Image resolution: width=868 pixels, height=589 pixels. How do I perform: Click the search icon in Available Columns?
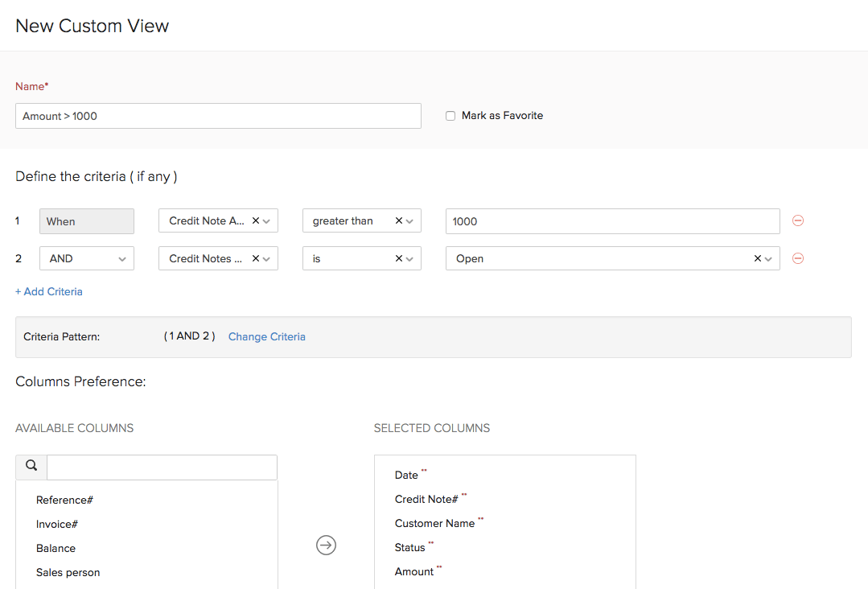click(31, 466)
